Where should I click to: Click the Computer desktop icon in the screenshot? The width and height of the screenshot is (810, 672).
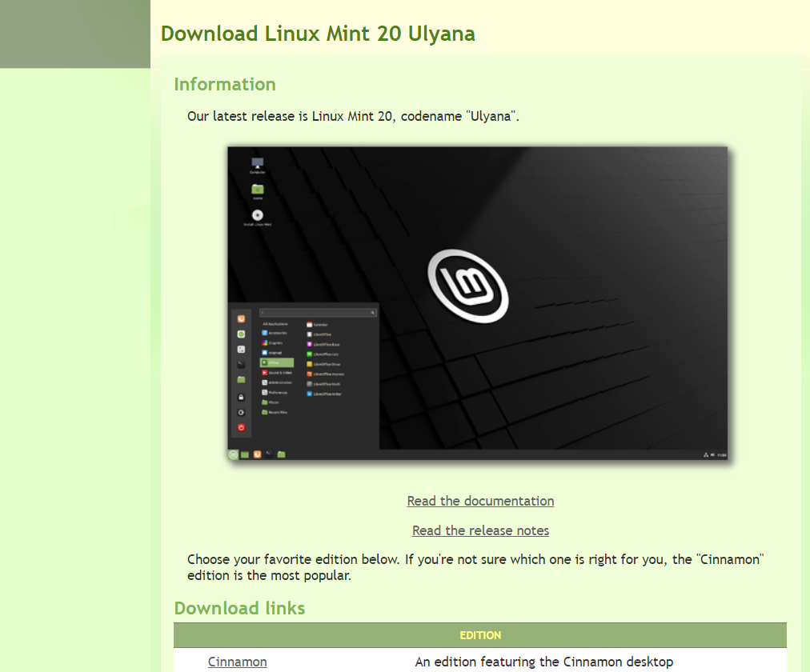[257, 163]
